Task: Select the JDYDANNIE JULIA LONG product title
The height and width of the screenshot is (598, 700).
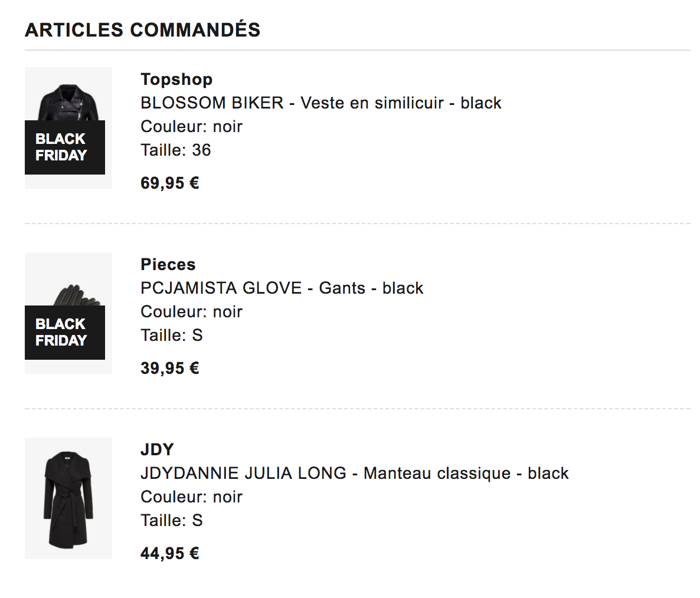Action: pos(354,473)
